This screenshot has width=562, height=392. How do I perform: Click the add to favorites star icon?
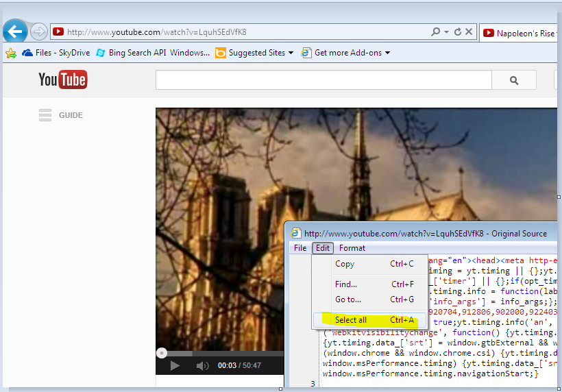[x=11, y=53]
